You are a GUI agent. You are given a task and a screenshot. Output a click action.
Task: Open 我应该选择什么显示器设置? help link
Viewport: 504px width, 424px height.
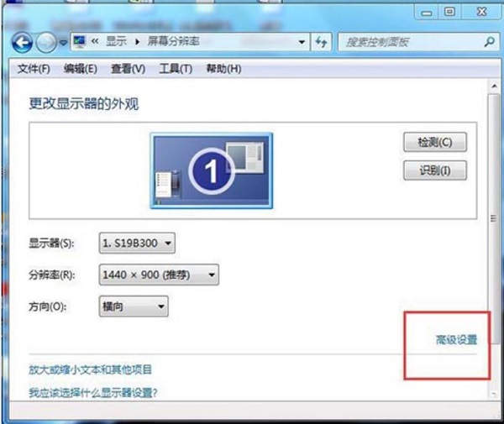[93, 393]
